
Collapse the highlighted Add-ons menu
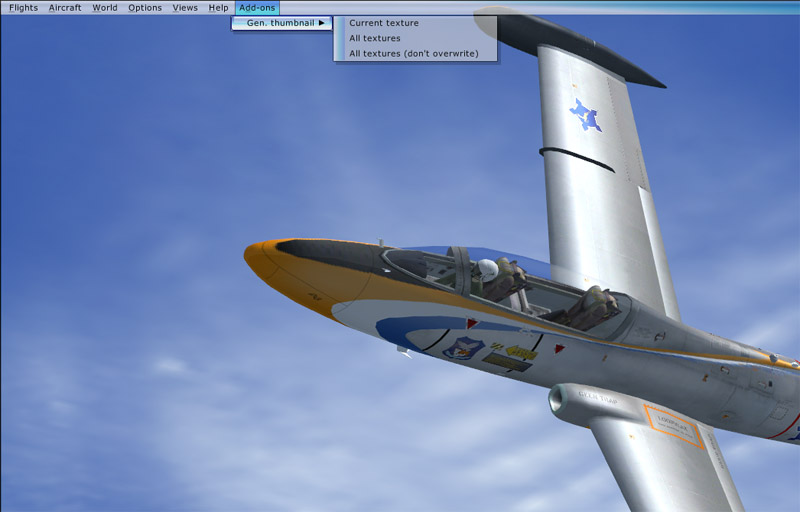pos(257,8)
